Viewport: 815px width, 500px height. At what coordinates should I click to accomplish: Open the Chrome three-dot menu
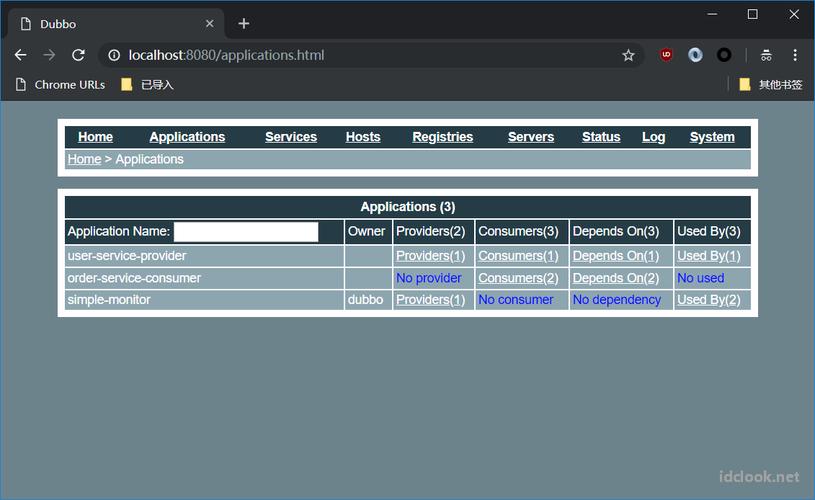click(x=795, y=55)
